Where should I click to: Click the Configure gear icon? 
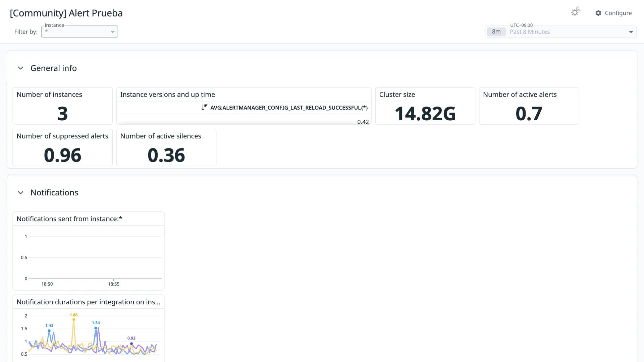pyautogui.click(x=598, y=13)
